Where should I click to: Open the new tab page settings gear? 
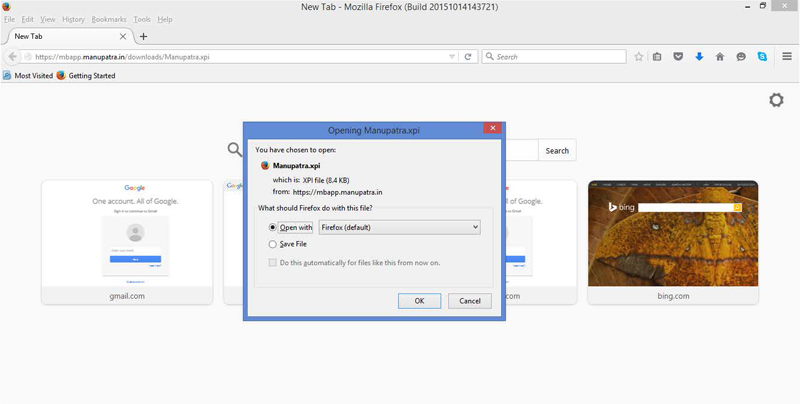coord(776,100)
